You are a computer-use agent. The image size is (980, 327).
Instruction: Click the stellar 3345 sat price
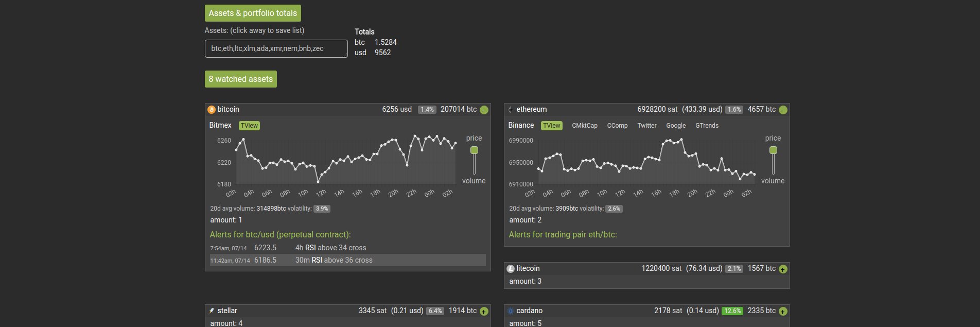(x=373, y=311)
